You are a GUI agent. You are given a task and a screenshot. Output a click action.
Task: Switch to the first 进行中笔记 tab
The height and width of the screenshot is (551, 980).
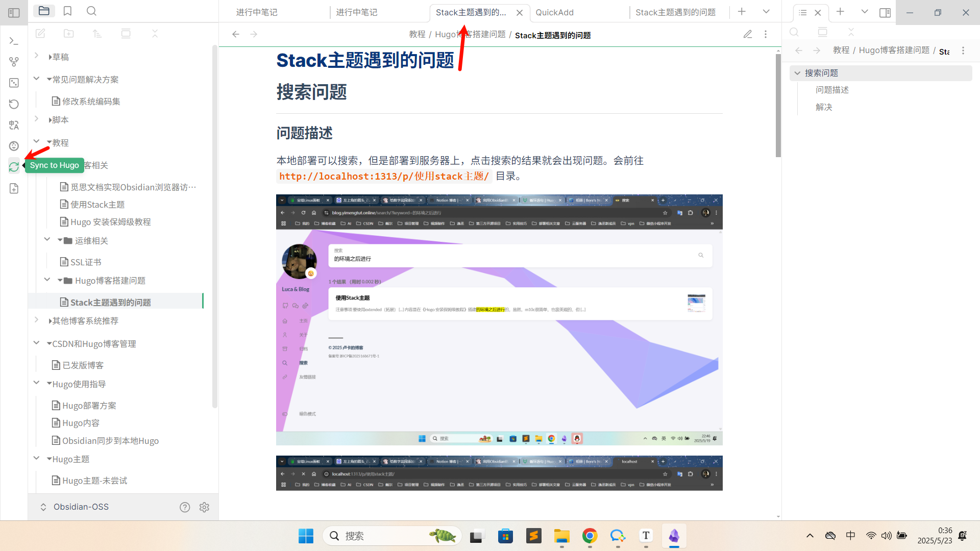click(257, 12)
